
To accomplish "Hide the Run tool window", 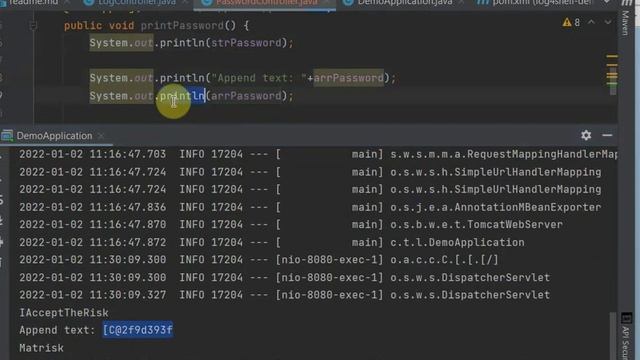I will tap(607, 135).
